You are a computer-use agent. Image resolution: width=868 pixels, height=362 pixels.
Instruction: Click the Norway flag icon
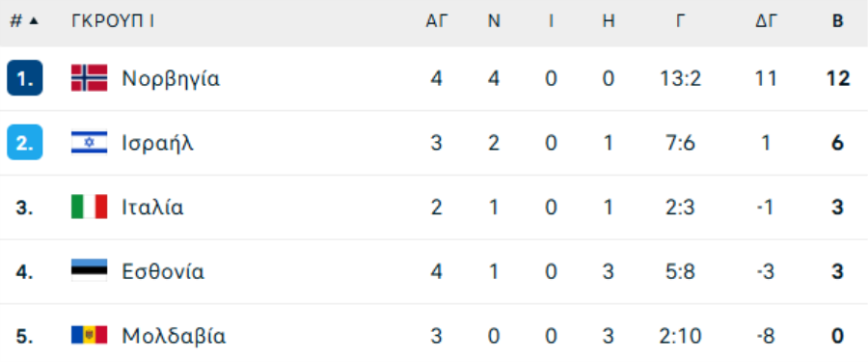coord(89,78)
